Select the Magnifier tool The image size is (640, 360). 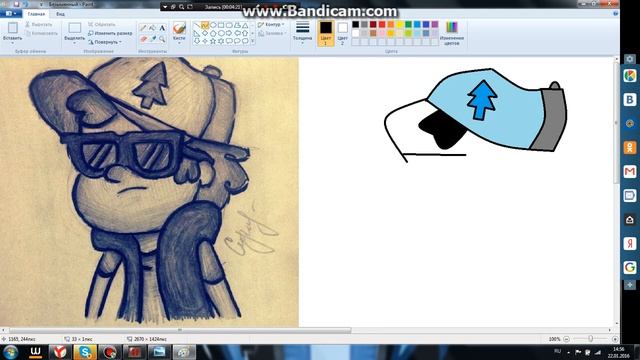pyautogui.click(x=162, y=39)
